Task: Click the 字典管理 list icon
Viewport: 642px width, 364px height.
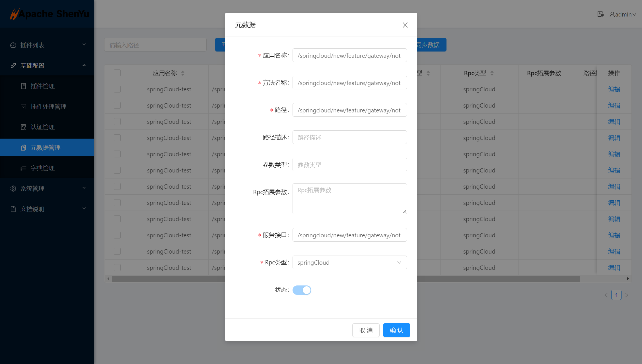Action: [x=24, y=168]
